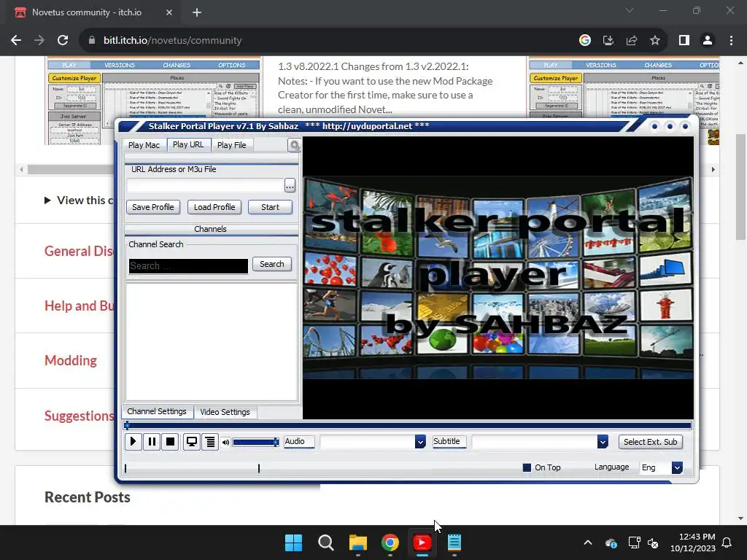Viewport: 747px width, 560px height.
Task: Share this page via share icon
Action: pyautogui.click(x=632, y=41)
